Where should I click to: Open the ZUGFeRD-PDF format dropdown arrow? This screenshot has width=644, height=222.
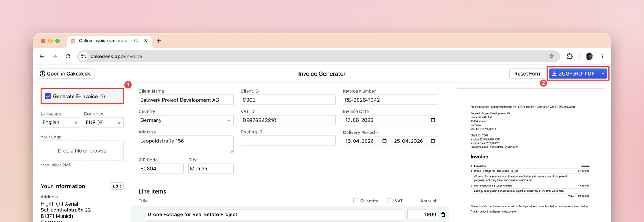(x=603, y=74)
